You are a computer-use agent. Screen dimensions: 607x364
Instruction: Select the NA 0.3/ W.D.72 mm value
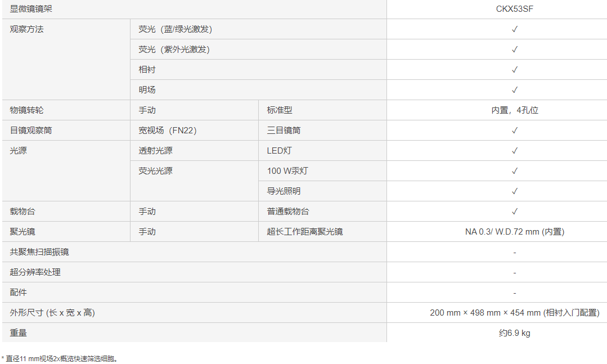click(x=514, y=232)
